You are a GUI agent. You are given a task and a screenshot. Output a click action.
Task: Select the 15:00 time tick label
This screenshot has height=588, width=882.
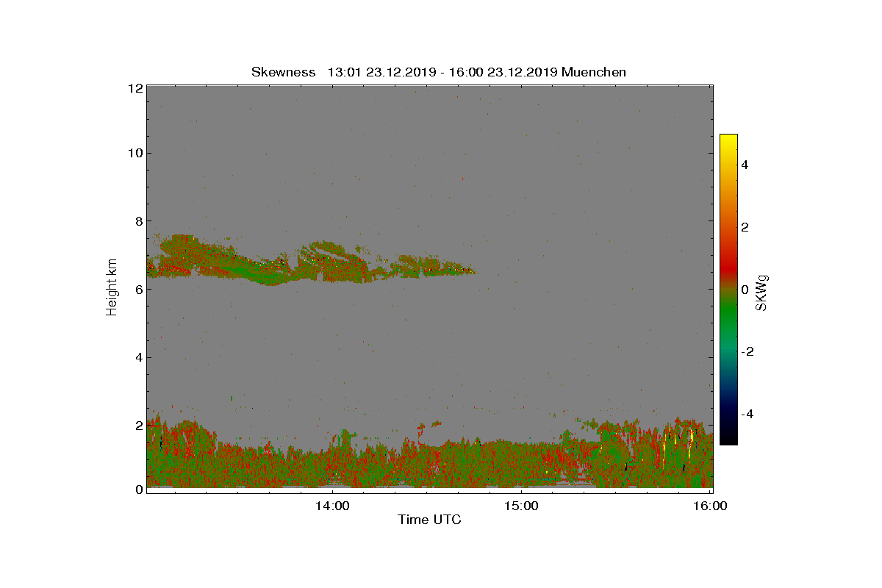coord(520,506)
